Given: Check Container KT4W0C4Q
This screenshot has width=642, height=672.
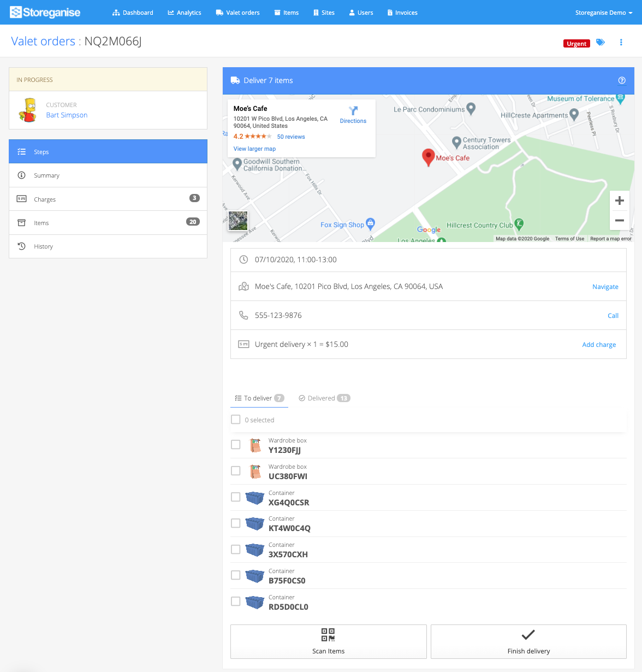Looking at the screenshot, I should [236, 523].
